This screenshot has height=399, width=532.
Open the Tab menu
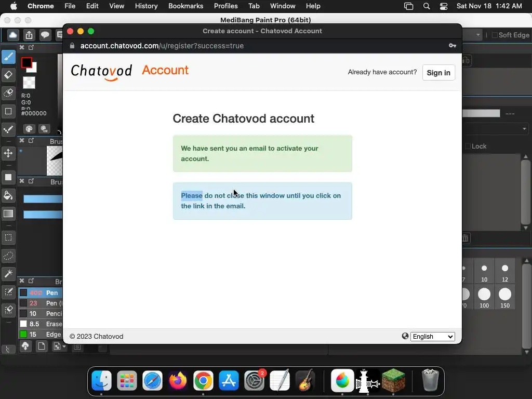254,6
